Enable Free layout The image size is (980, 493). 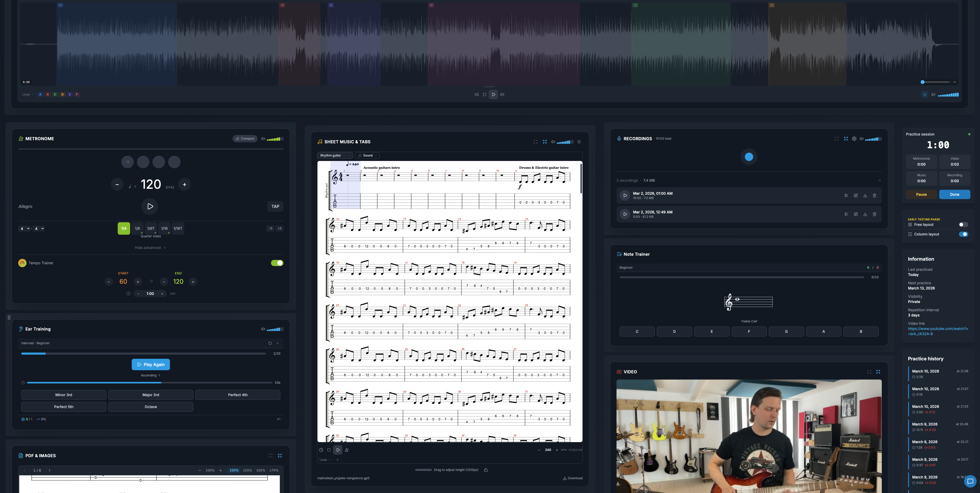coord(963,225)
